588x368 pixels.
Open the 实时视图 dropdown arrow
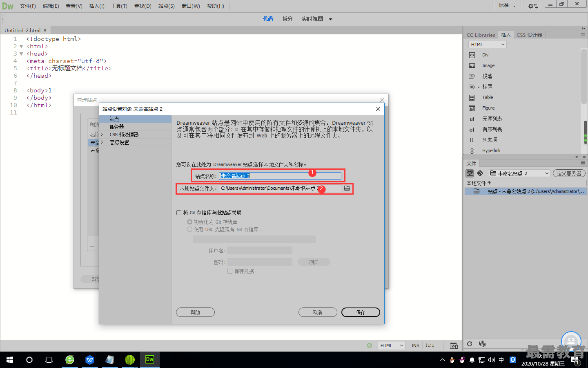(331, 19)
